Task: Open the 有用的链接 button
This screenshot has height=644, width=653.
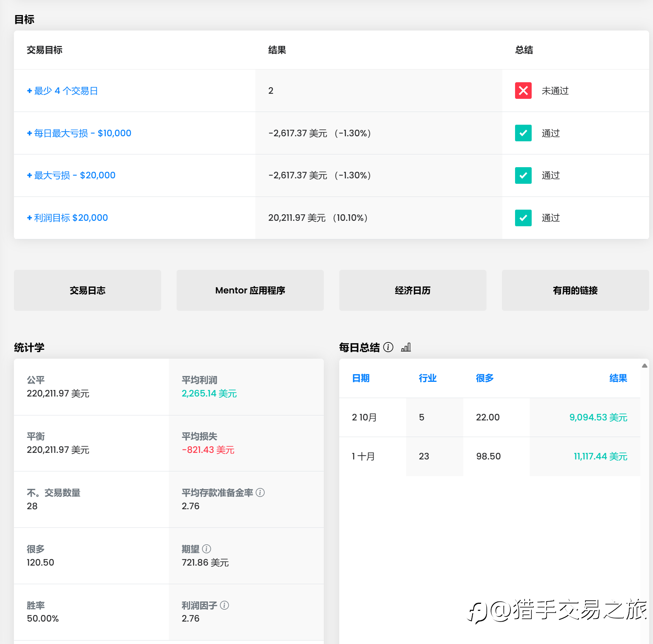Action: coord(575,290)
